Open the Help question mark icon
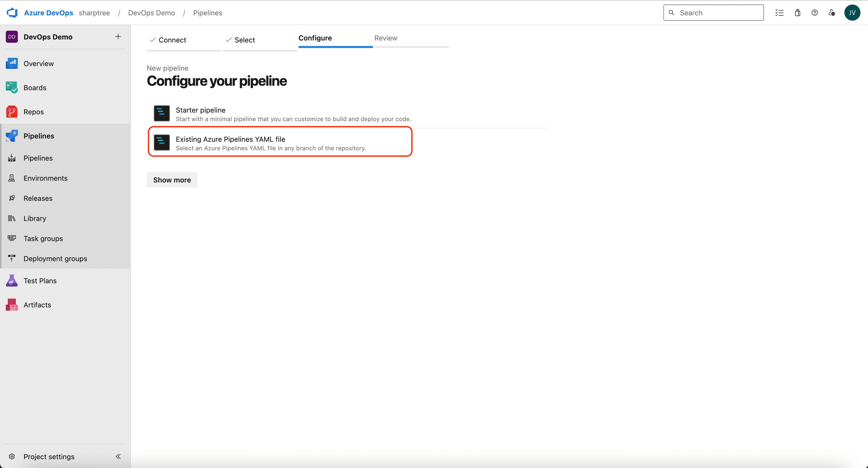Viewport: 868px width, 468px height. click(x=815, y=13)
